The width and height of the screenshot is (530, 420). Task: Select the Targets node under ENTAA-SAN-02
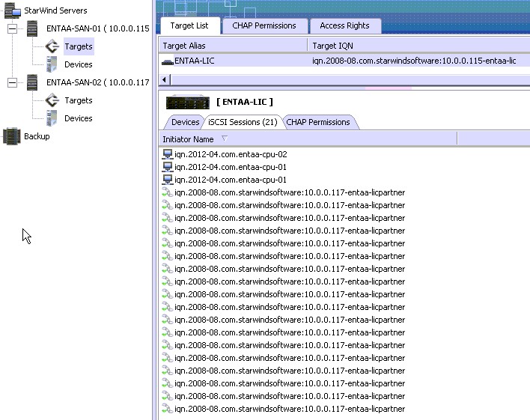click(79, 100)
